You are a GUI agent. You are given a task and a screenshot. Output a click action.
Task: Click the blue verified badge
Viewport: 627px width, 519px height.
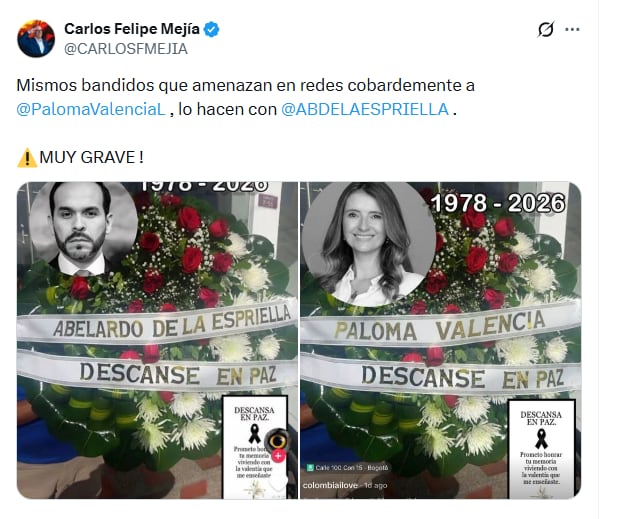(212, 30)
